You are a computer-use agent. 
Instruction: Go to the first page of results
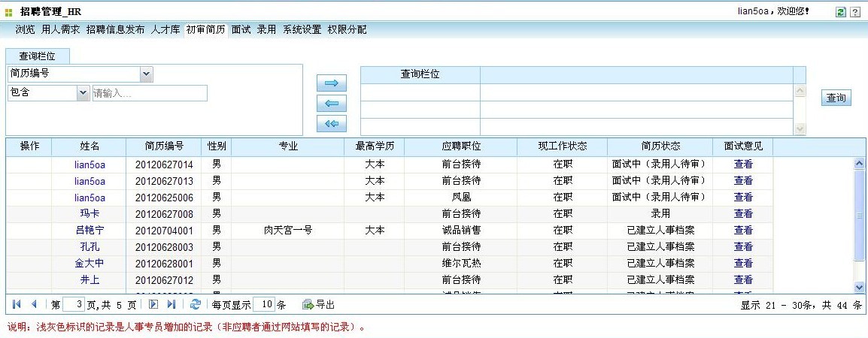[17, 304]
